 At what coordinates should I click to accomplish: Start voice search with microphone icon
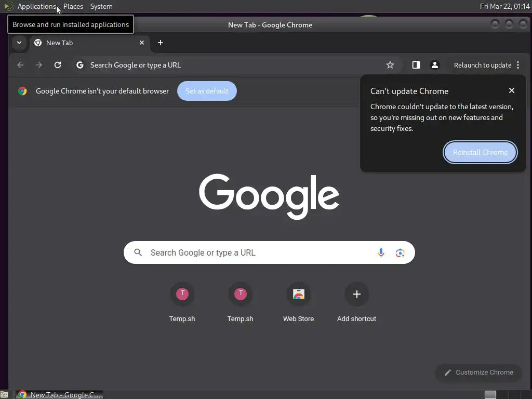coord(381,252)
